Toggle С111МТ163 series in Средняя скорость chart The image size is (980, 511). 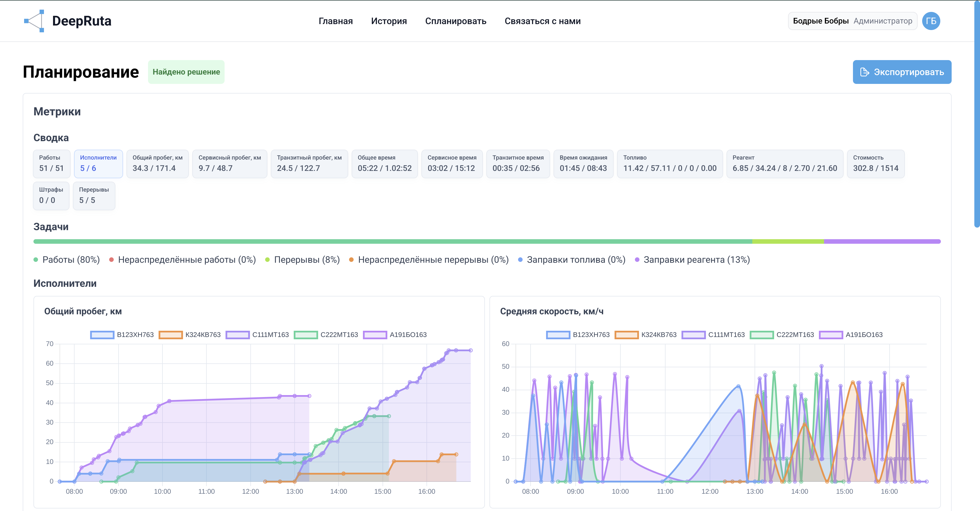click(x=713, y=335)
